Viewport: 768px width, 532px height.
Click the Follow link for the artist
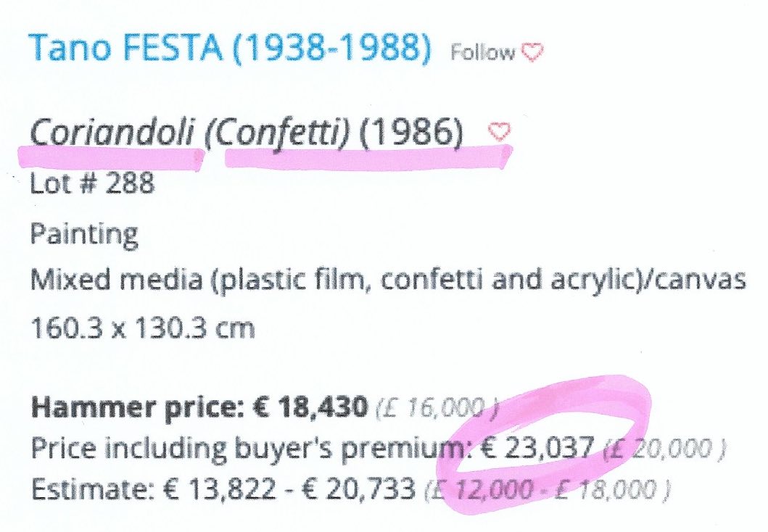(x=483, y=52)
